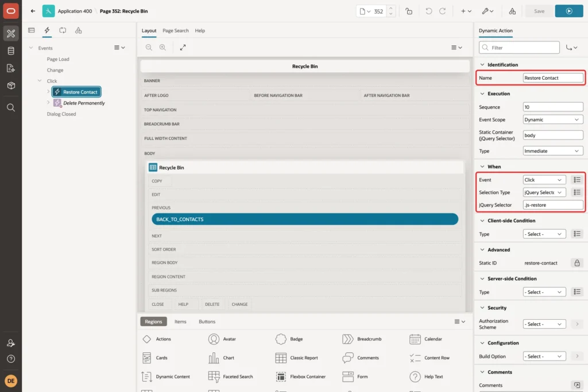
Task: Open Gallery cube icon in sidebar
Action: click(x=11, y=86)
